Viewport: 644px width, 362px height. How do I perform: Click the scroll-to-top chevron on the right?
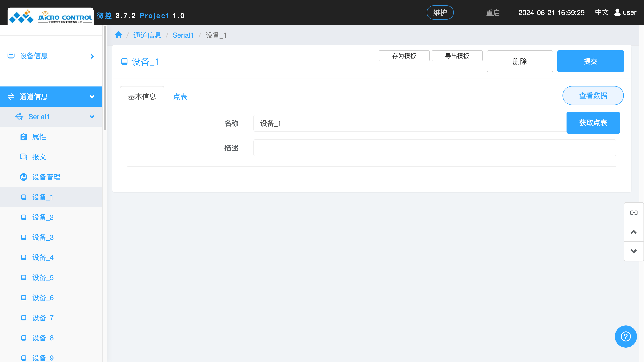[x=634, y=232]
